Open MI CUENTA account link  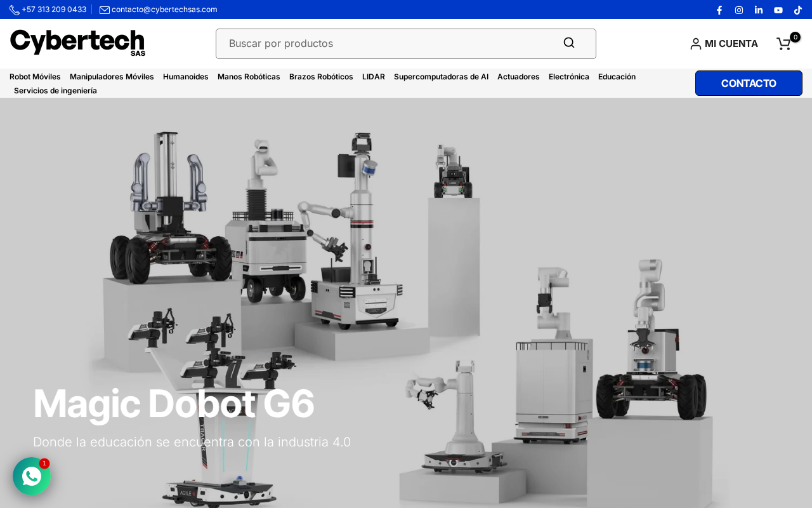724,44
